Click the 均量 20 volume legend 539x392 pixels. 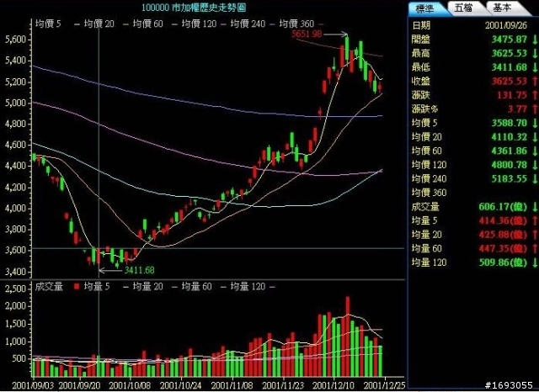(148, 287)
